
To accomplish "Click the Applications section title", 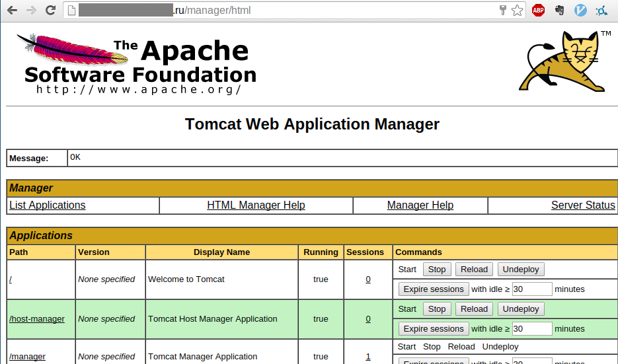I will [x=41, y=236].
